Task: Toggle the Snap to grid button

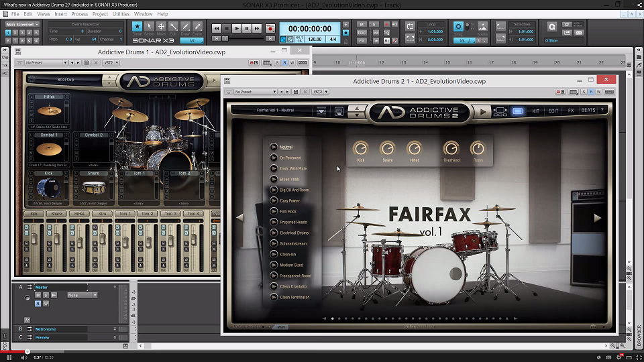Action: tap(458, 27)
